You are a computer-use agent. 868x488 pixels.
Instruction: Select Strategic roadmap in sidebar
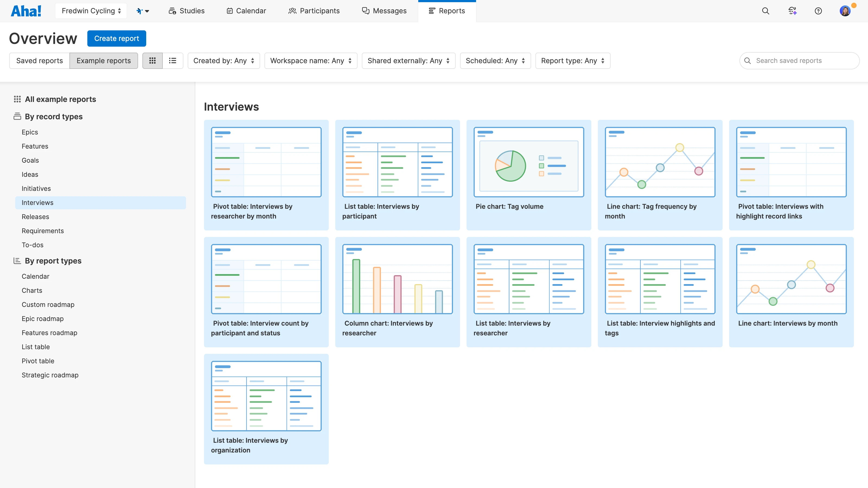(50, 375)
